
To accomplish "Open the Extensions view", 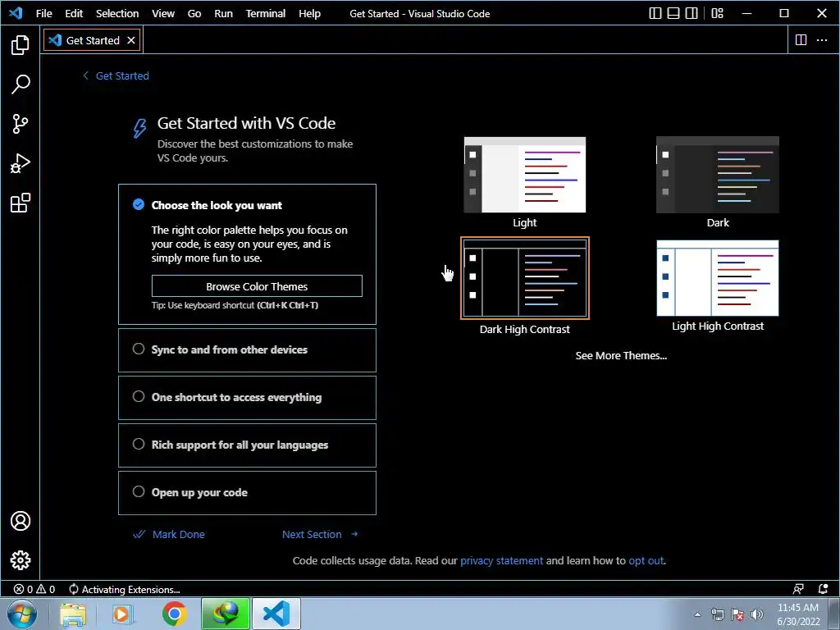I will 21,203.
